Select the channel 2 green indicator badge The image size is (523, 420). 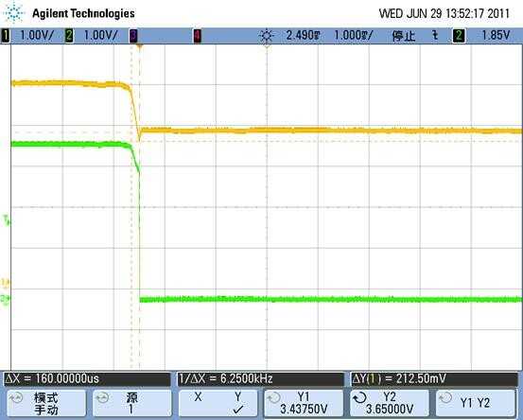click(x=69, y=35)
